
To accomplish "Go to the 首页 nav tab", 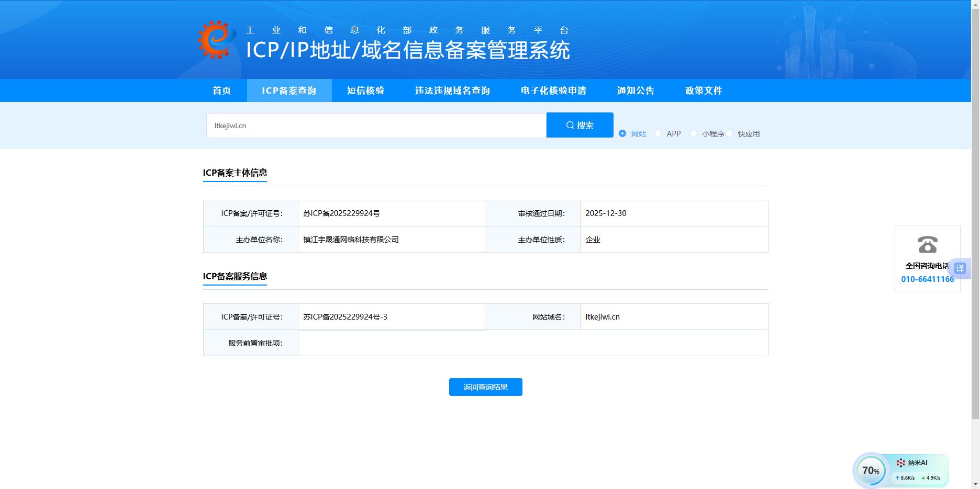I will click(222, 90).
